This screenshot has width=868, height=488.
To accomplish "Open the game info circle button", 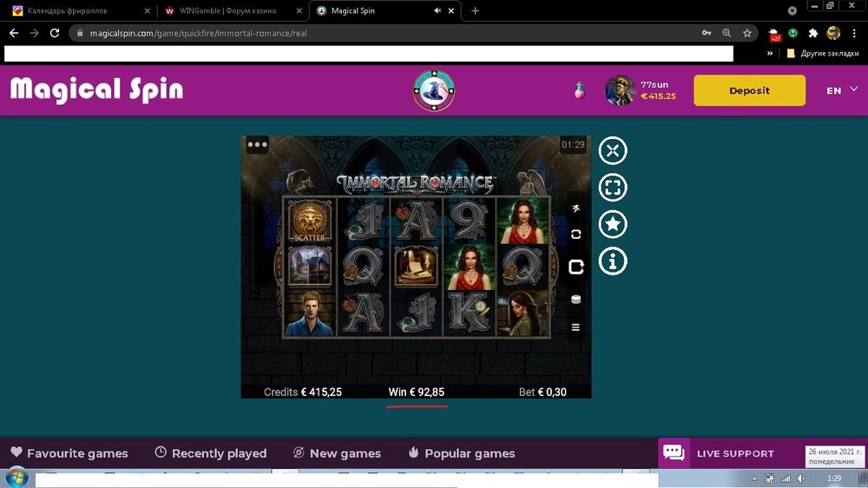I will 613,261.
